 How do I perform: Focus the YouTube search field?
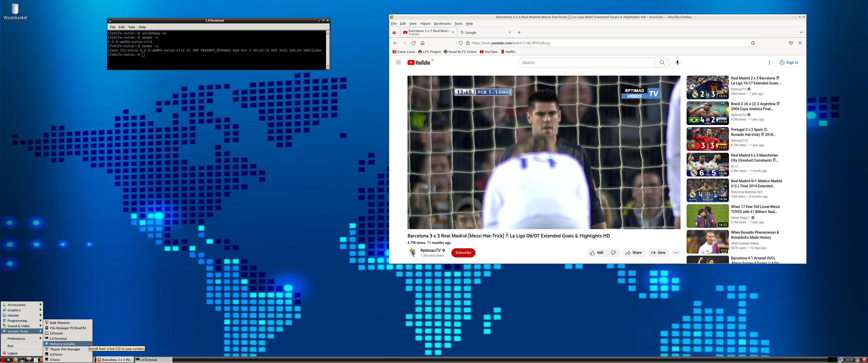tap(586, 62)
